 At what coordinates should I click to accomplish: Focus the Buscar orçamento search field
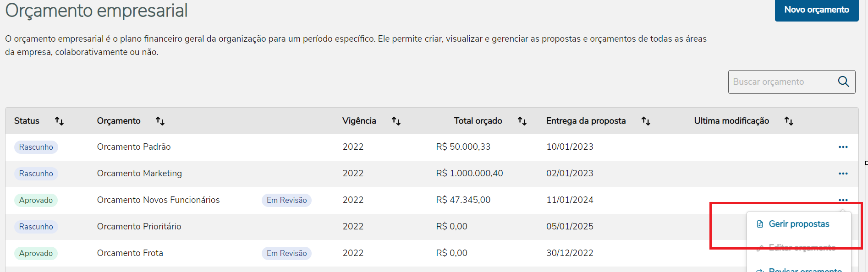pos(781,82)
